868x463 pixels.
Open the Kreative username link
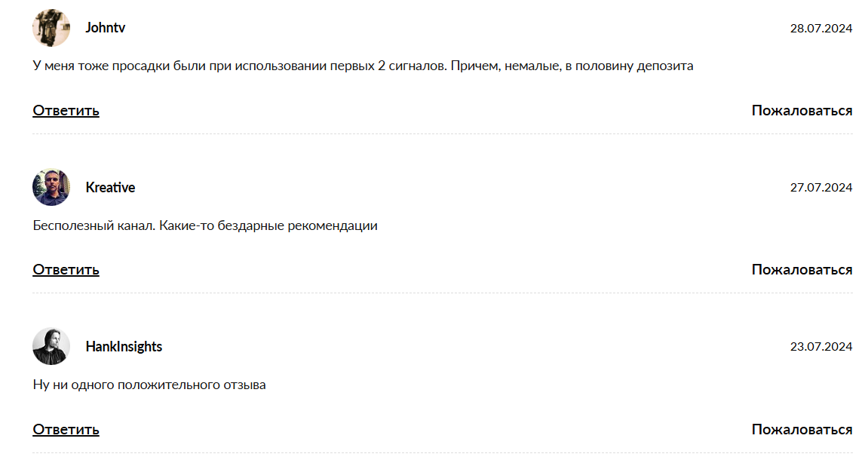[110, 188]
